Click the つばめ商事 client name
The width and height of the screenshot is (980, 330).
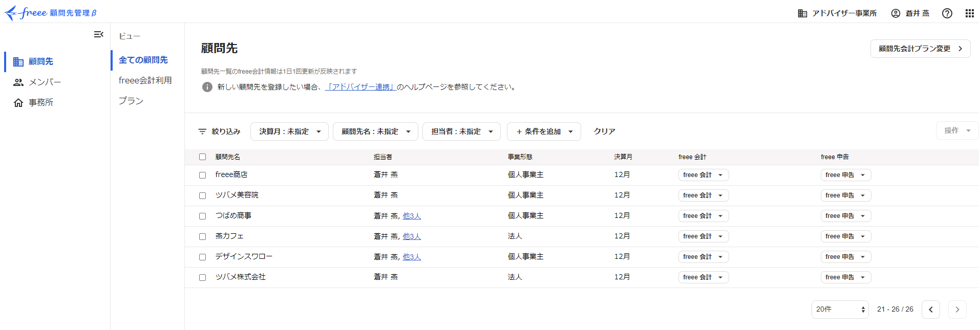[233, 216]
